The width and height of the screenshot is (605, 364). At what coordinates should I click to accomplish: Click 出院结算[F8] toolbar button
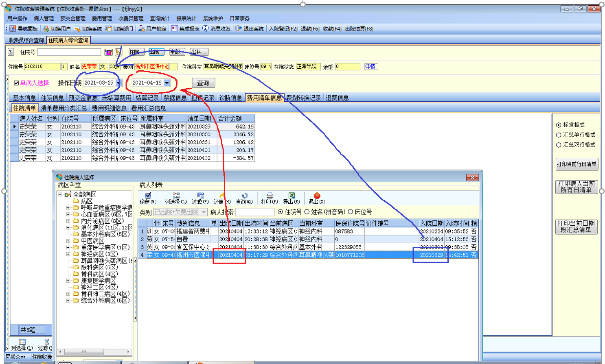click(359, 28)
